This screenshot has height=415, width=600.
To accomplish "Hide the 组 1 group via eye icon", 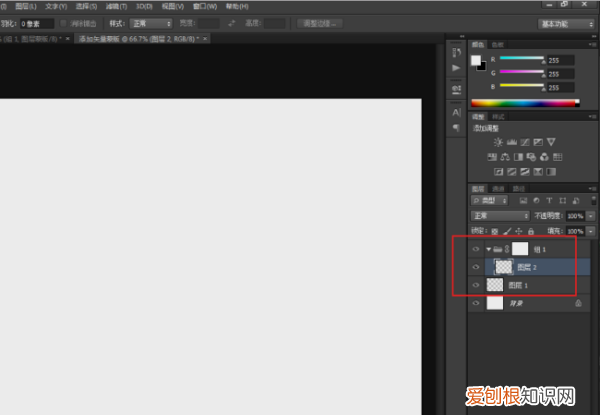I will pyautogui.click(x=476, y=249).
